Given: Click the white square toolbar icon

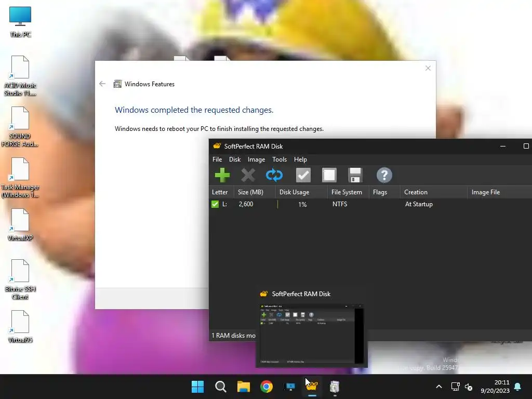Looking at the screenshot, I should pos(329,175).
